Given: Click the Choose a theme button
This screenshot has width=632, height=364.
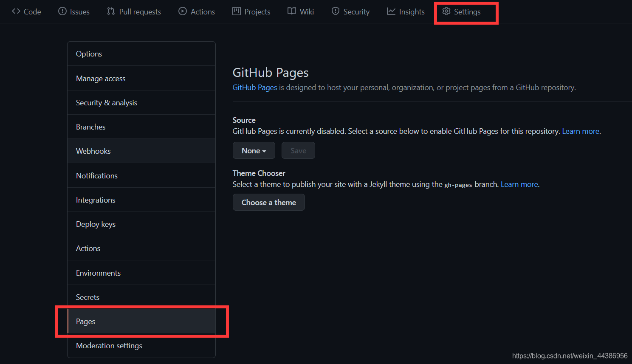Looking at the screenshot, I should click(x=269, y=202).
